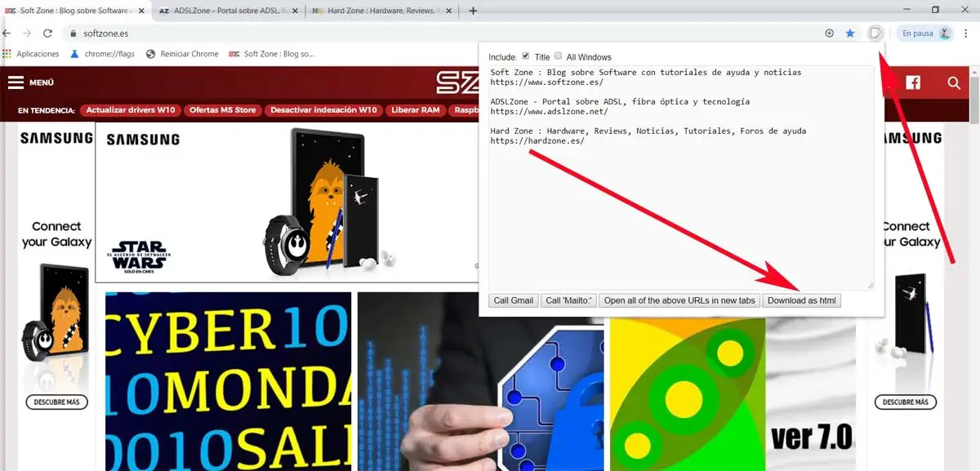Click inside the URL list text area
Viewport: 980px width, 471px height.
pos(681,178)
